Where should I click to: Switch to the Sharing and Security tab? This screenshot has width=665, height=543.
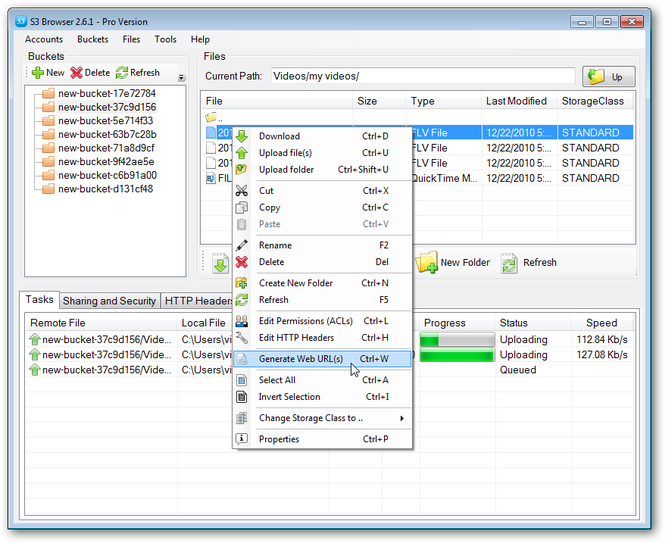click(x=109, y=301)
